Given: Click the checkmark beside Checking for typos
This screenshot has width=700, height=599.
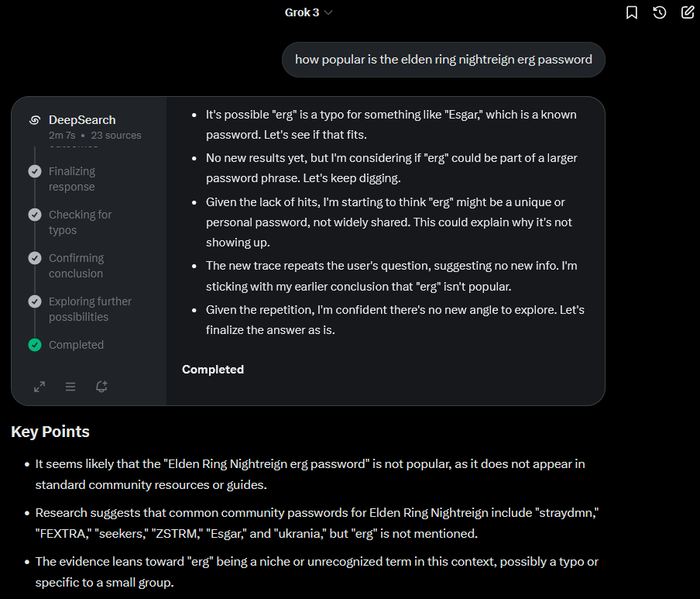Looking at the screenshot, I should click(35, 215).
